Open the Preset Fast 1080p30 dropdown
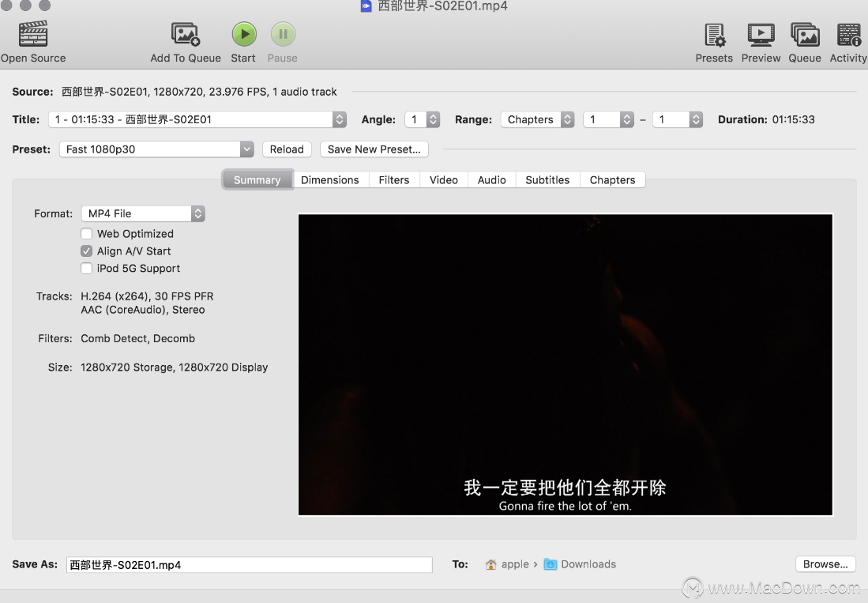The height and width of the screenshot is (603, 868). click(x=156, y=149)
